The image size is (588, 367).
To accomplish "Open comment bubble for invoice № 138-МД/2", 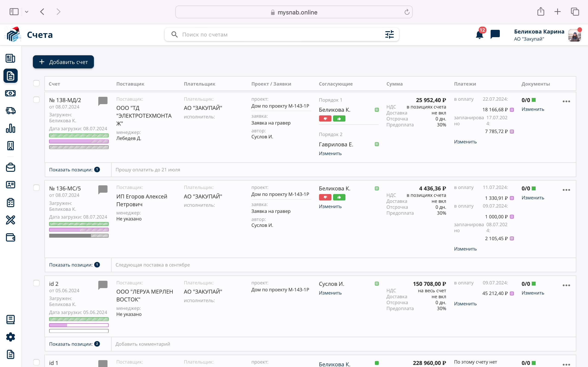I will [103, 101].
